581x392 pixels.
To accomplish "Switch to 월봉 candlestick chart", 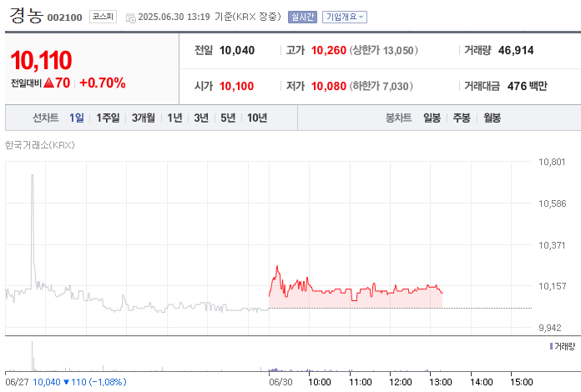I will click(492, 118).
